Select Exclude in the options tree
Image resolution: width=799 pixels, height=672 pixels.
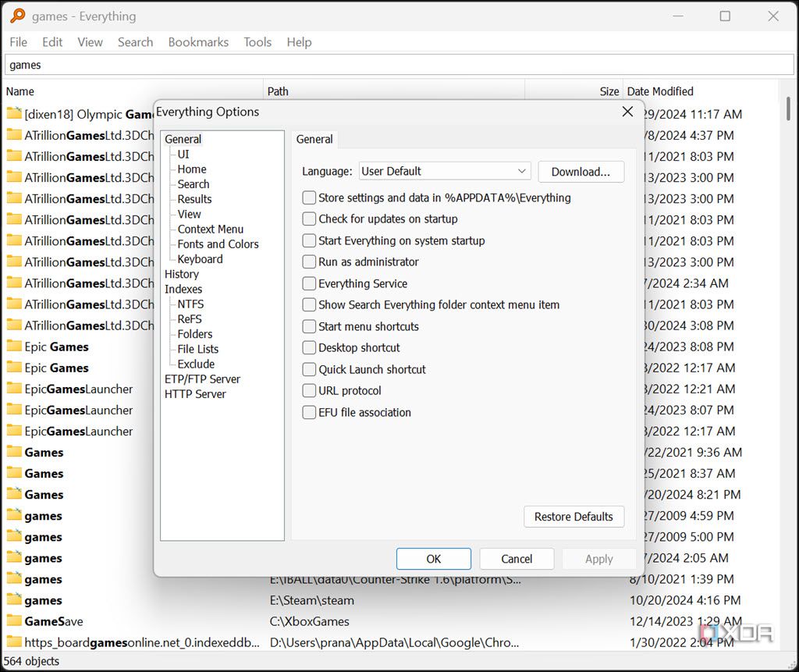(196, 364)
